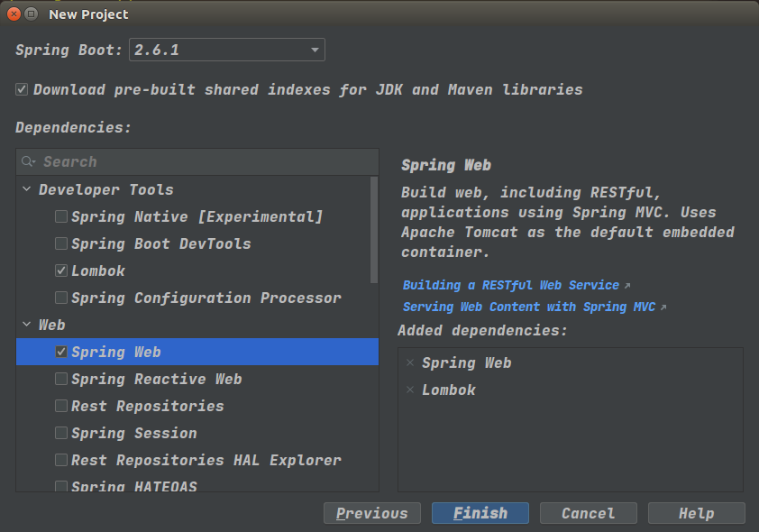This screenshot has width=759, height=532.
Task: Collapse the Developer Tools group
Action: coord(27,189)
